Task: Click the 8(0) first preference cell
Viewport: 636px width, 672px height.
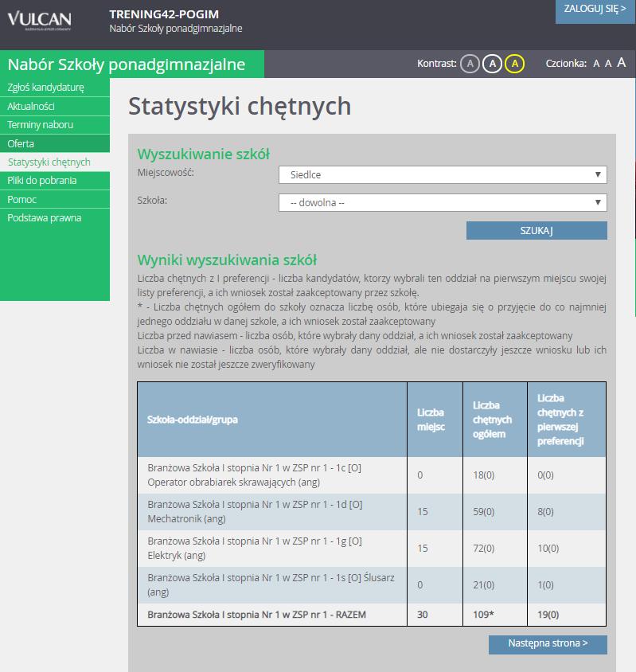Action: (x=567, y=512)
